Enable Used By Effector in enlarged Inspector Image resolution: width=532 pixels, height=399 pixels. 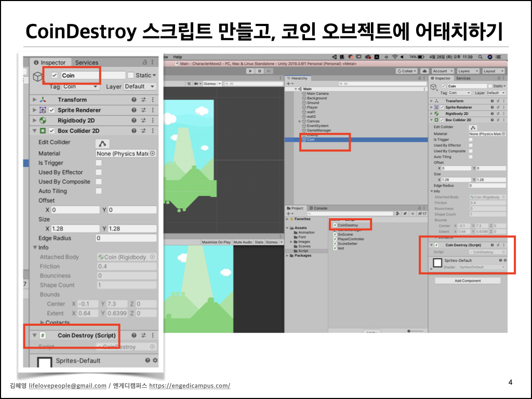tap(99, 172)
